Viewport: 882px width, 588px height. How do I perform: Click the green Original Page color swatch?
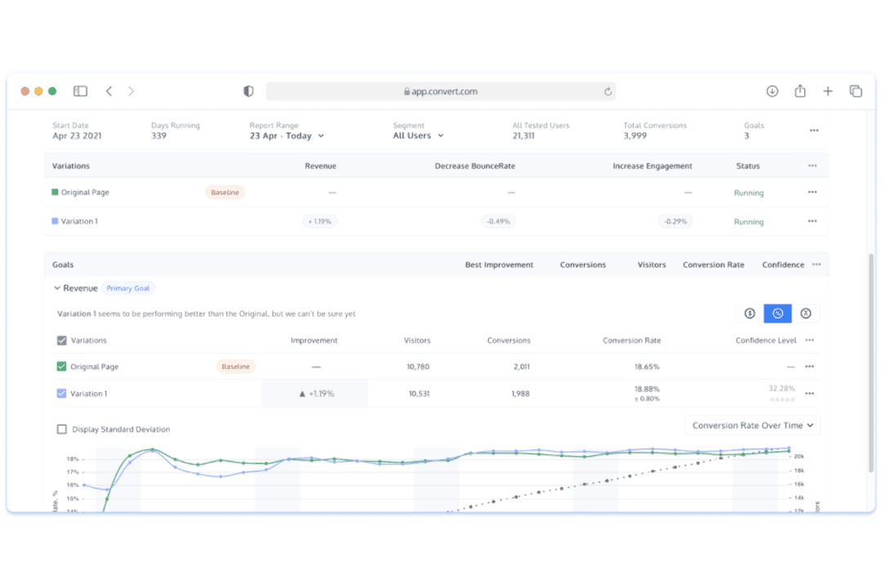56,192
